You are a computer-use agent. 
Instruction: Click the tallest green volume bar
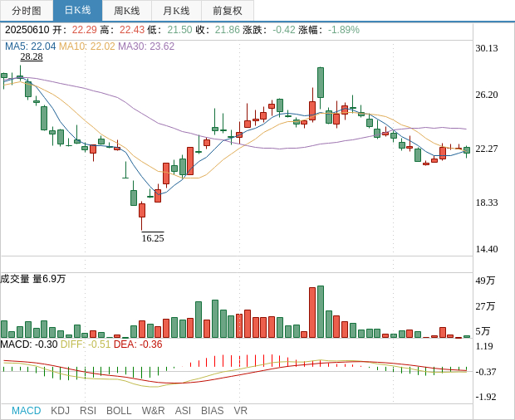coord(321,311)
